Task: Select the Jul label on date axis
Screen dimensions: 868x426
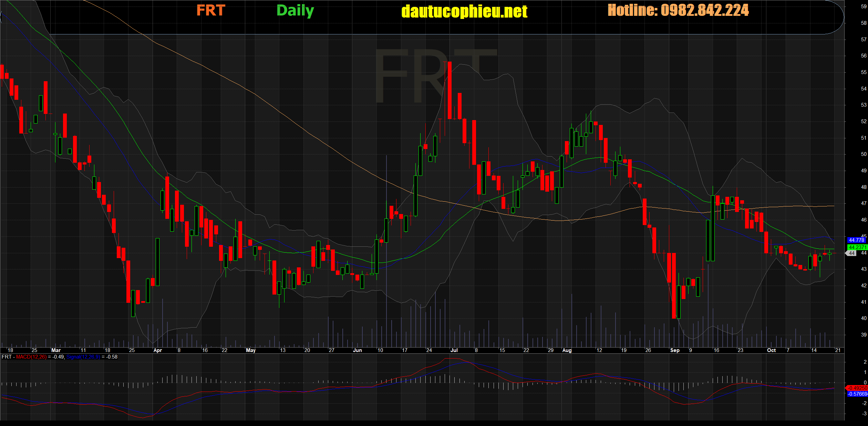Action: pos(454,350)
